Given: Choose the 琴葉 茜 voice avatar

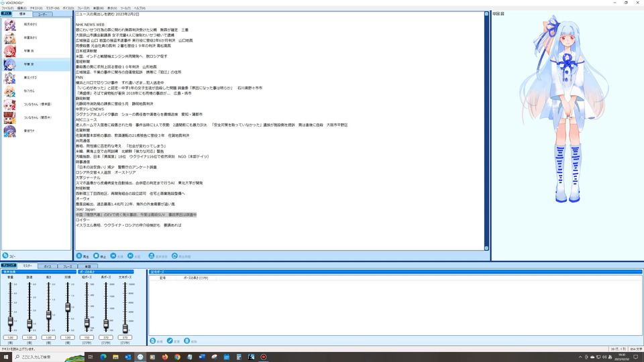Looking at the screenshot, I should [x=10, y=51].
